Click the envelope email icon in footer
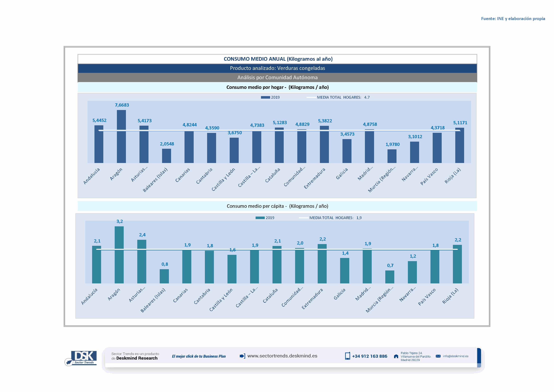554x392 pixels. (x=438, y=356)
